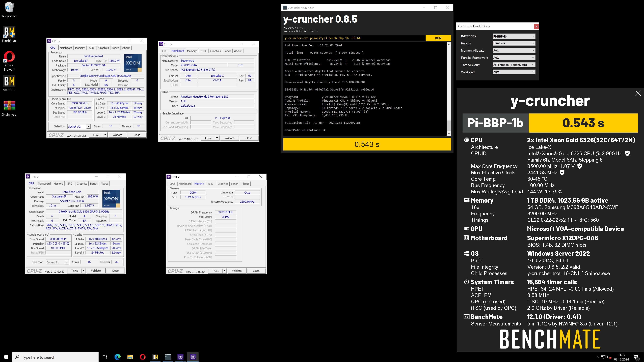Open the Cinebench archive desktop icon
Viewport: 644px width, 362px height.
click(9, 108)
